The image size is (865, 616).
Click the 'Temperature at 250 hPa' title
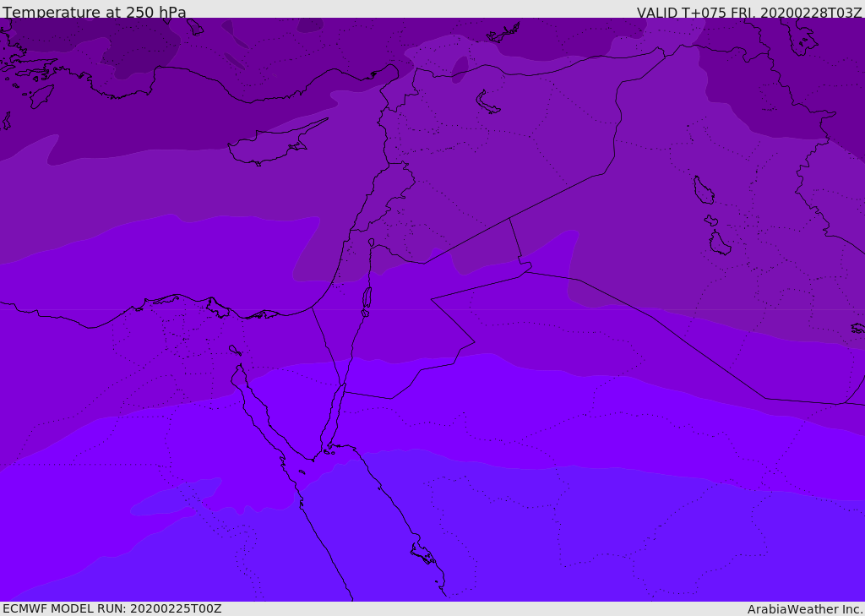(95, 11)
